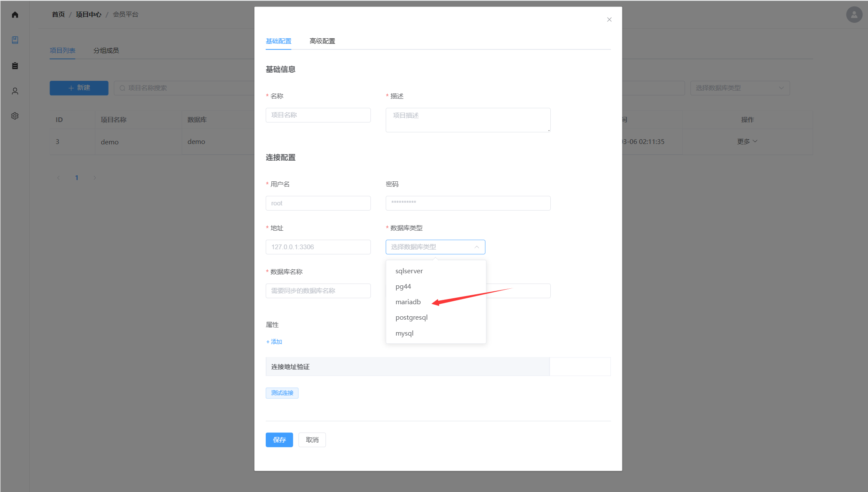Click the 新建 plus button
Screen dimensions: 868x492
[79, 88]
